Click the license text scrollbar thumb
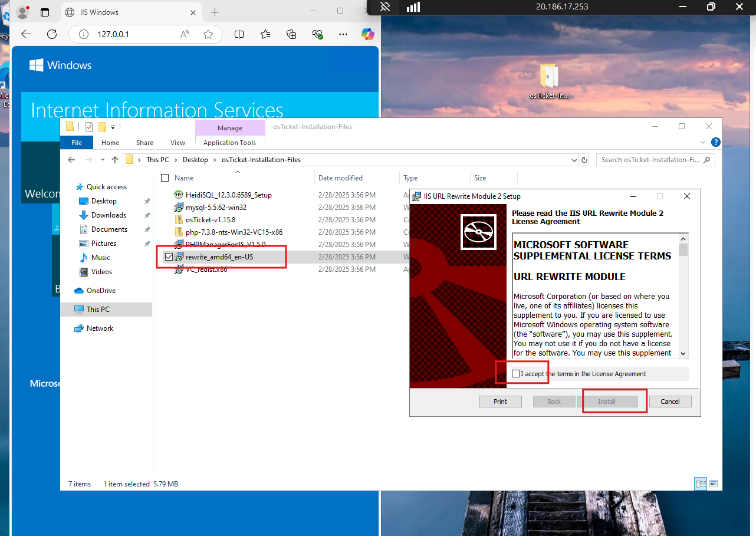 click(683, 250)
